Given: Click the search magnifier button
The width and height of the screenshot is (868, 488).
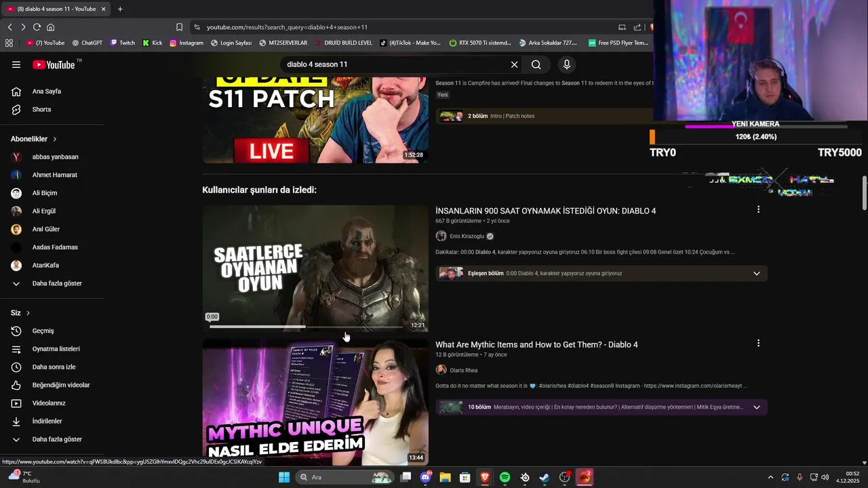Looking at the screenshot, I should click(536, 64).
